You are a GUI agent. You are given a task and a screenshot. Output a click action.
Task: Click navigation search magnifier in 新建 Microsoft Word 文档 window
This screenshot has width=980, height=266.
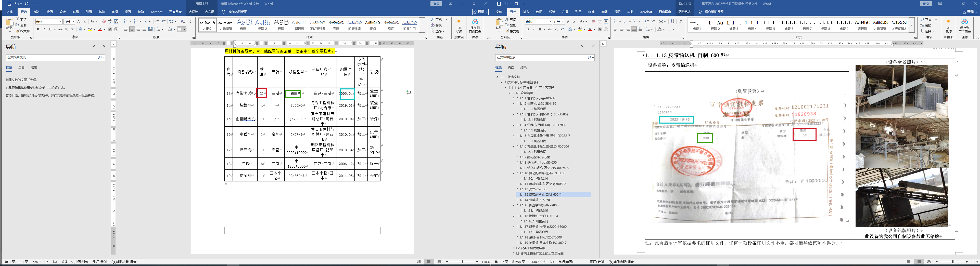(100, 57)
